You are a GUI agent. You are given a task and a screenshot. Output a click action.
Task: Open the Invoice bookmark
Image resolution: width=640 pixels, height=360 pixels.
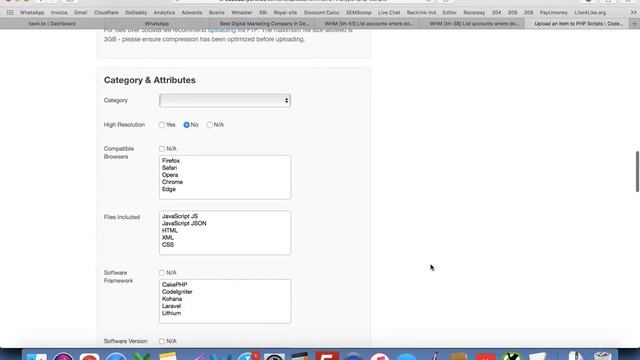(59, 13)
